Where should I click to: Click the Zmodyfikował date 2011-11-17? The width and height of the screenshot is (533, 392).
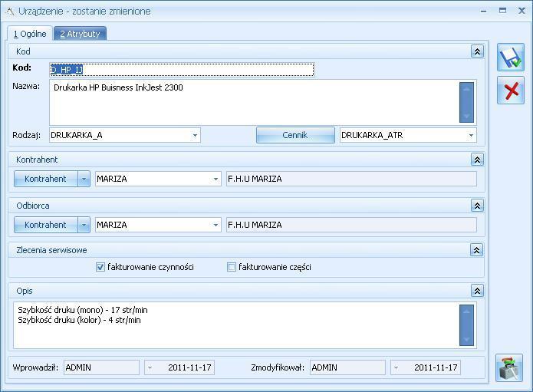click(x=436, y=368)
